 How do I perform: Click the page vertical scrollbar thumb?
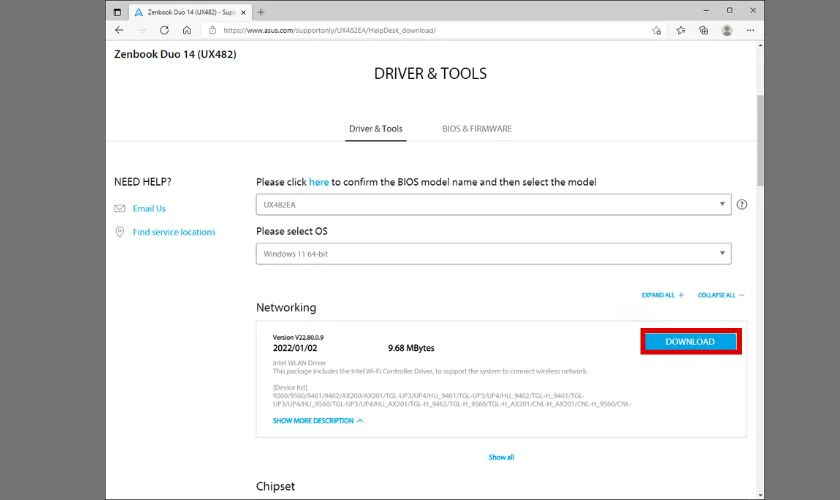coord(760,140)
